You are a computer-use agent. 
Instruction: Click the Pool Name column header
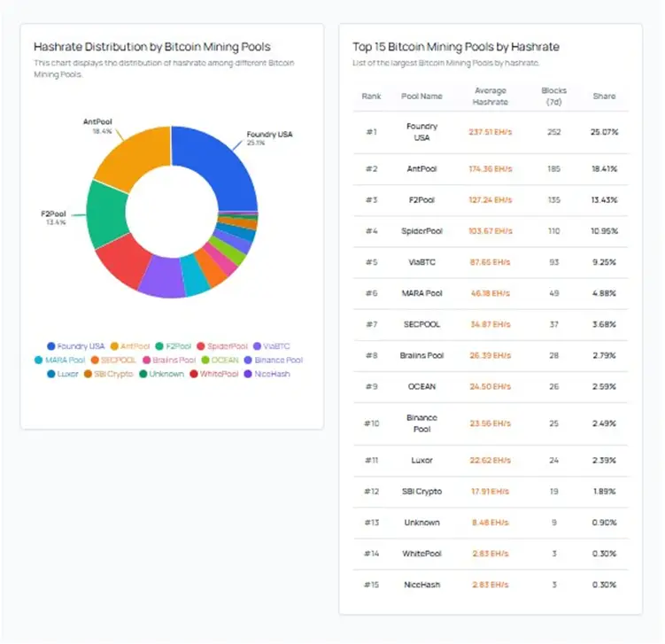tap(422, 97)
